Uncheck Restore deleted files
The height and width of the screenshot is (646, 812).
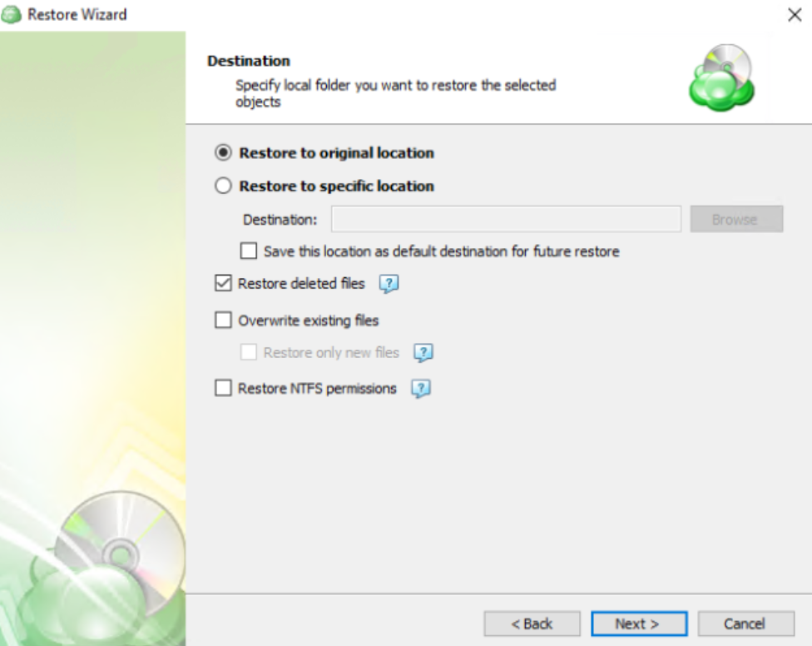(223, 283)
